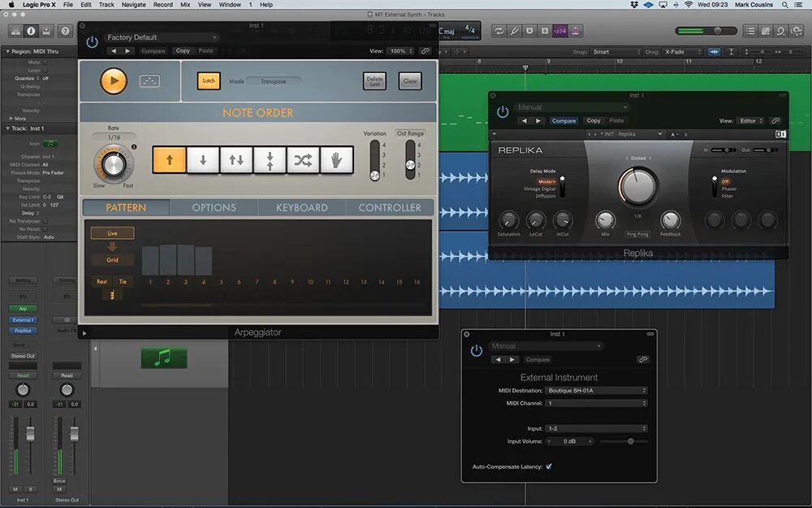This screenshot has width=812, height=508.
Task: Uncheck Auto-Compensate Latency checkbox
Action: coord(549,467)
